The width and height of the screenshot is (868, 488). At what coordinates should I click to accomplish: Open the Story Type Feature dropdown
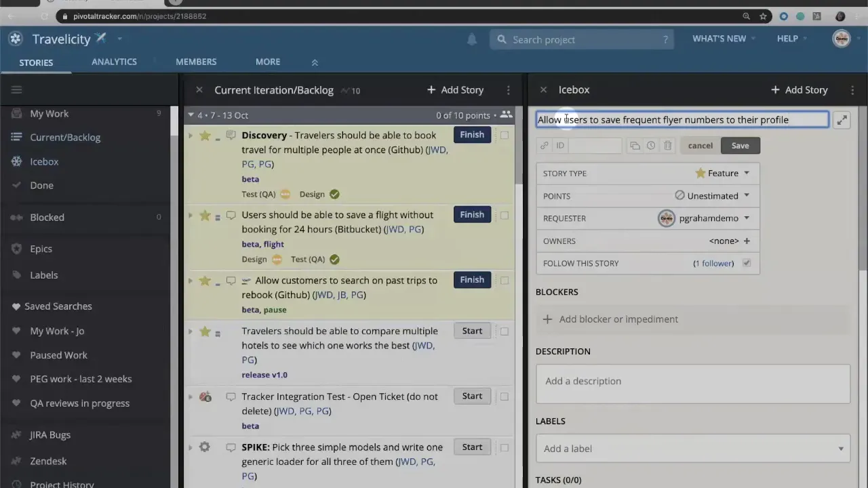(722, 173)
